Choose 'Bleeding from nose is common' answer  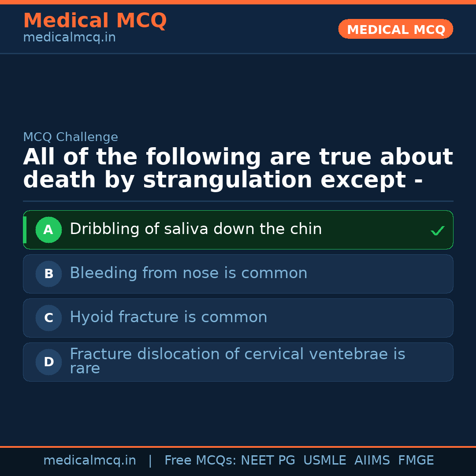188,273
